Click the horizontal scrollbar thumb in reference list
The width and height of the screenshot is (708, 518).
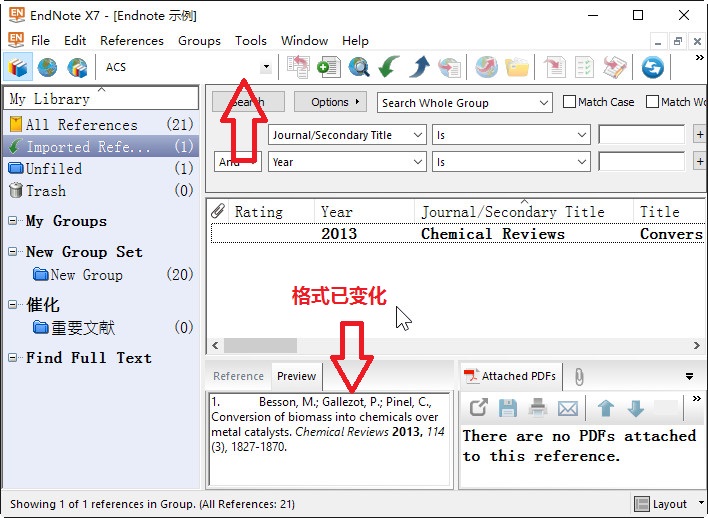261,345
